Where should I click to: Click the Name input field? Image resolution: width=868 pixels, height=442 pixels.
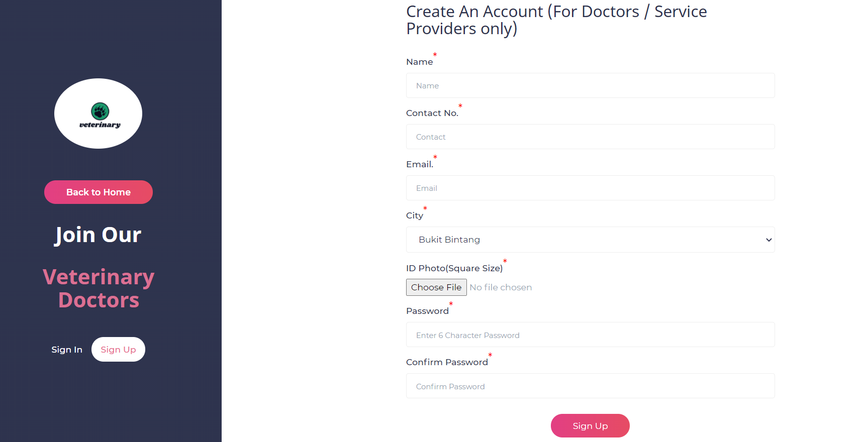[x=590, y=85]
